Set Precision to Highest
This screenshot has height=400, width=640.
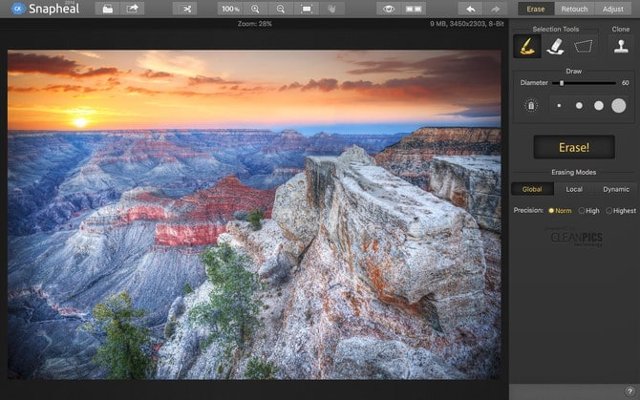coord(609,210)
